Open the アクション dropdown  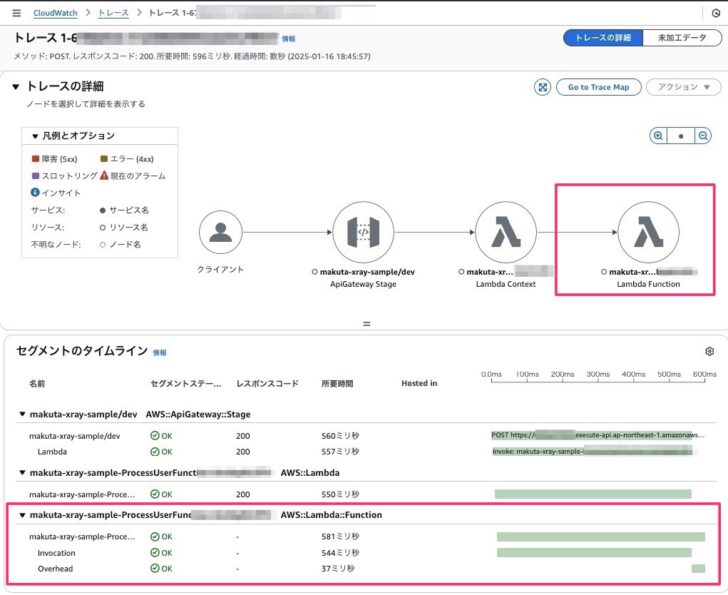[x=684, y=87]
